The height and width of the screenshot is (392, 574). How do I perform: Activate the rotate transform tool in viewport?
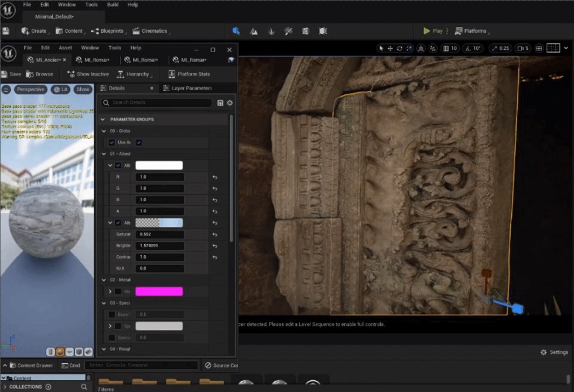pos(399,48)
